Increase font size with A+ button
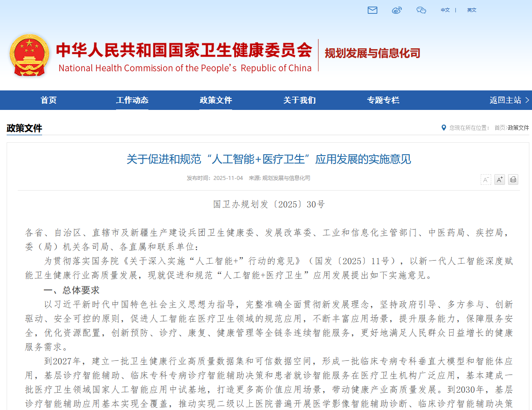This screenshot has height=410, width=532. (500, 180)
